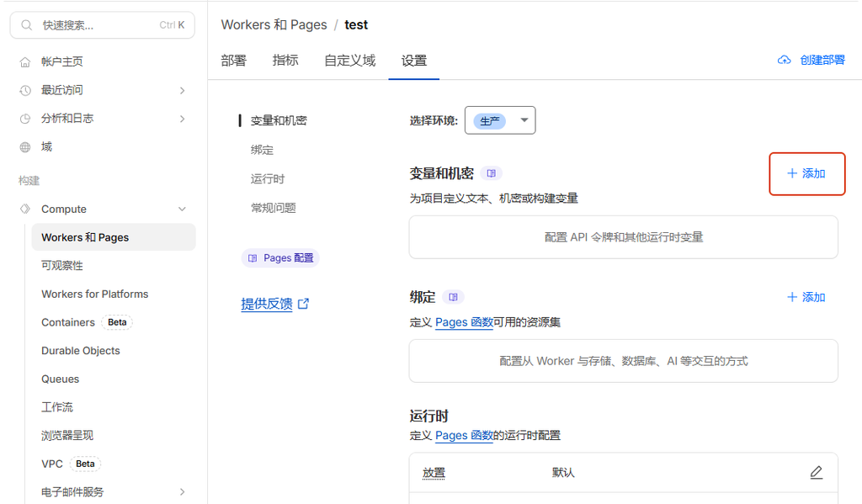Click external link icon beside 提供反馈
862x504 pixels.
tap(303, 304)
